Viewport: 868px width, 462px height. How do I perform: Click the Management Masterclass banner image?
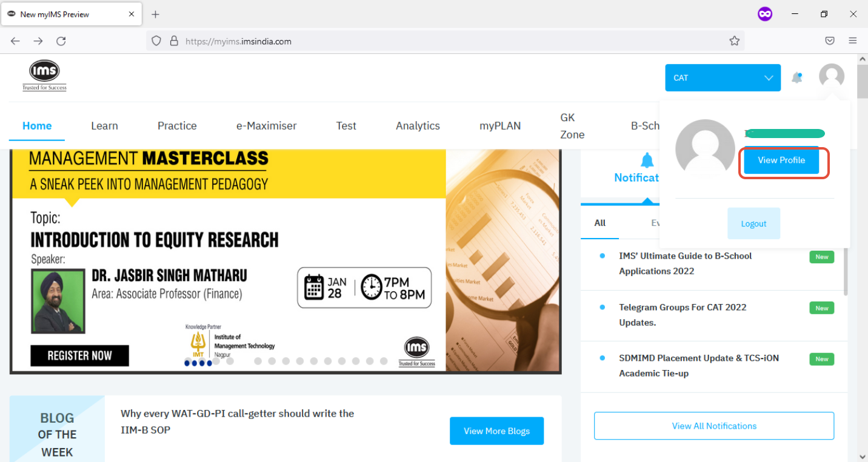pos(285,261)
